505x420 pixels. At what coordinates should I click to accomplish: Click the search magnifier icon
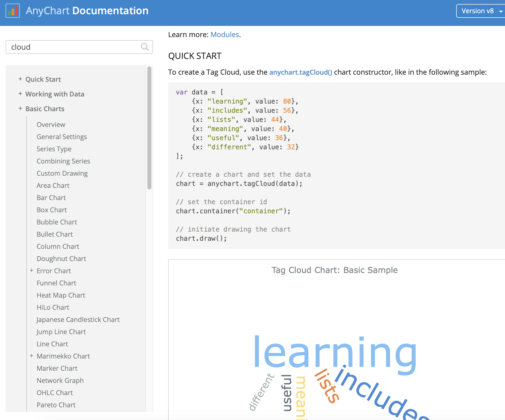click(145, 47)
